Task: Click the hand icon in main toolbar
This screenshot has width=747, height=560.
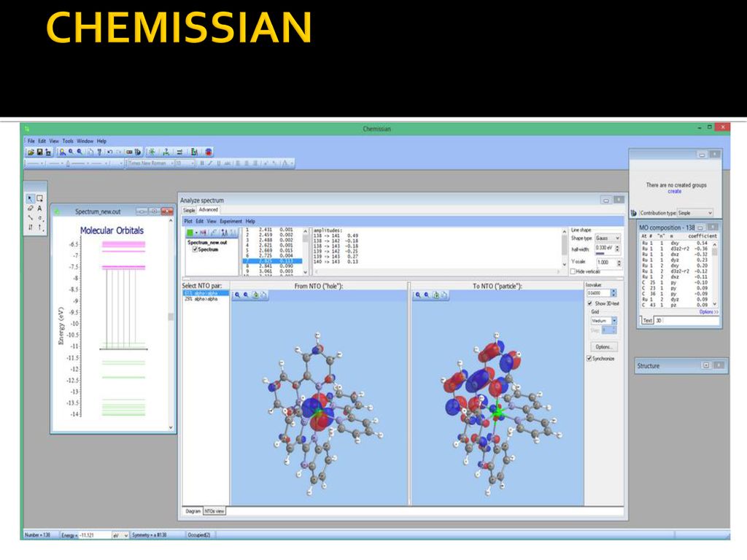Action: (138, 152)
